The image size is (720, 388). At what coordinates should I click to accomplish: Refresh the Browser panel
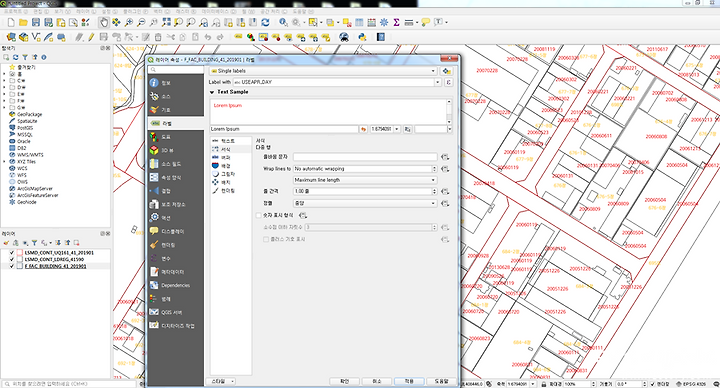point(16,57)
